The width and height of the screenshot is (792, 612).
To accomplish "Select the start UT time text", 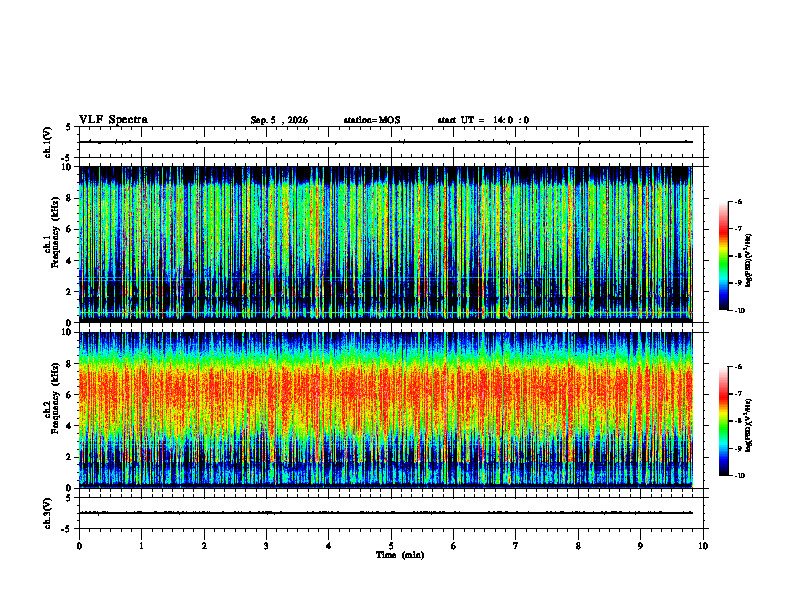I will [x=483, y=120].
